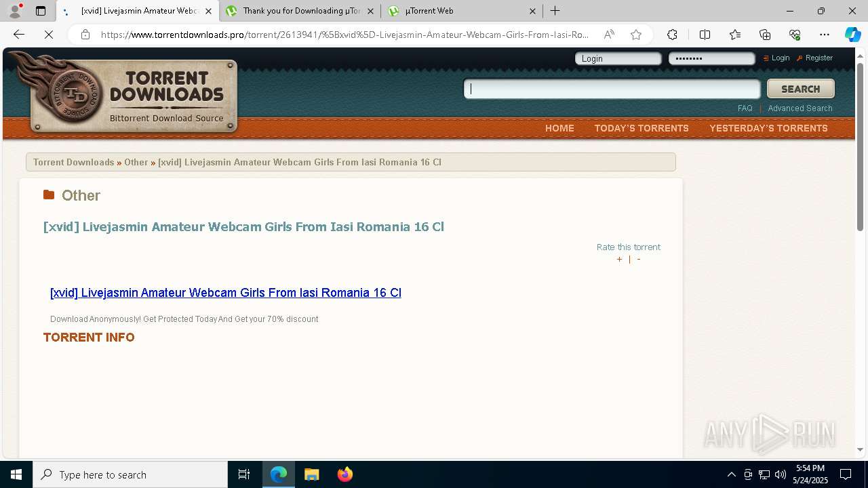Viewport: 868px width, 488px height.
Task: Click the Login username field
Action: coord(618,58)
